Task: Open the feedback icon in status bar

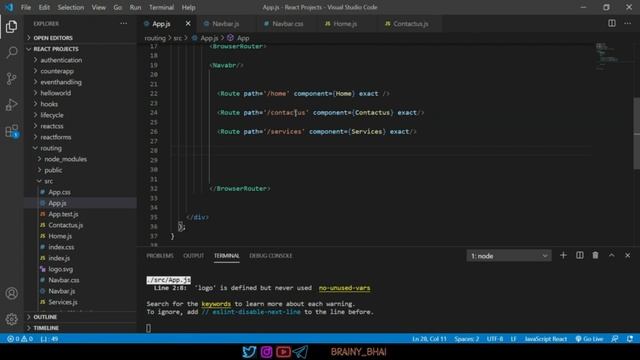Action: [x=614, y=339]
